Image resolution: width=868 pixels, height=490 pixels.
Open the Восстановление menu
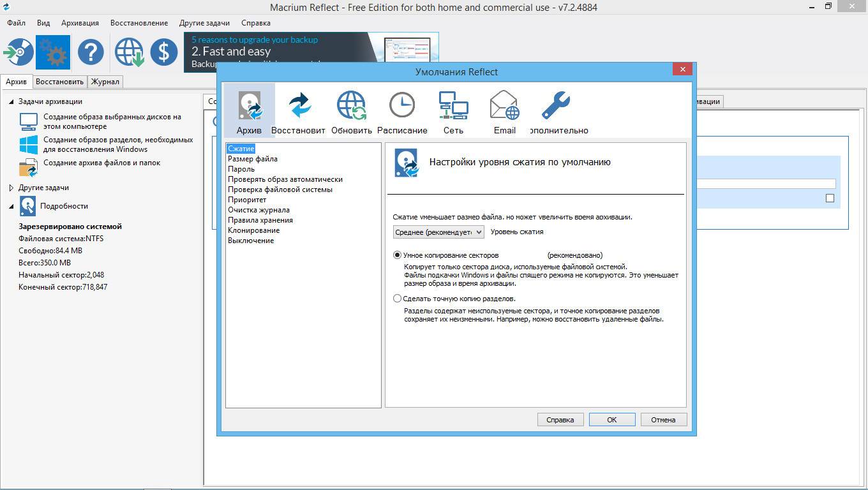tap(139, 23)
